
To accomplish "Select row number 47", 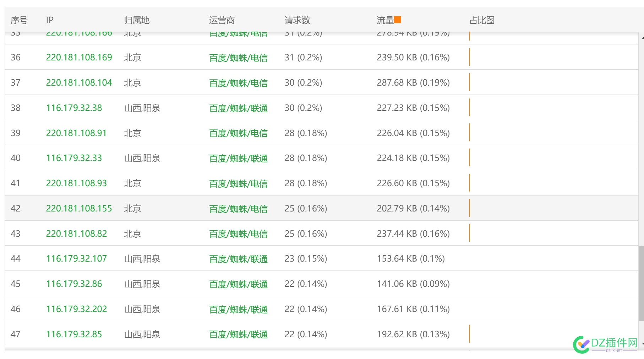I will (16, 334).
